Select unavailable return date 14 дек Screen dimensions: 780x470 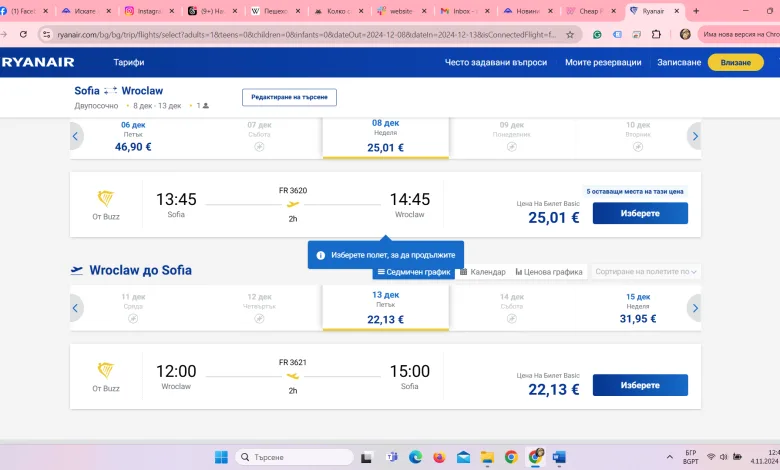click(x=512, y=308)
